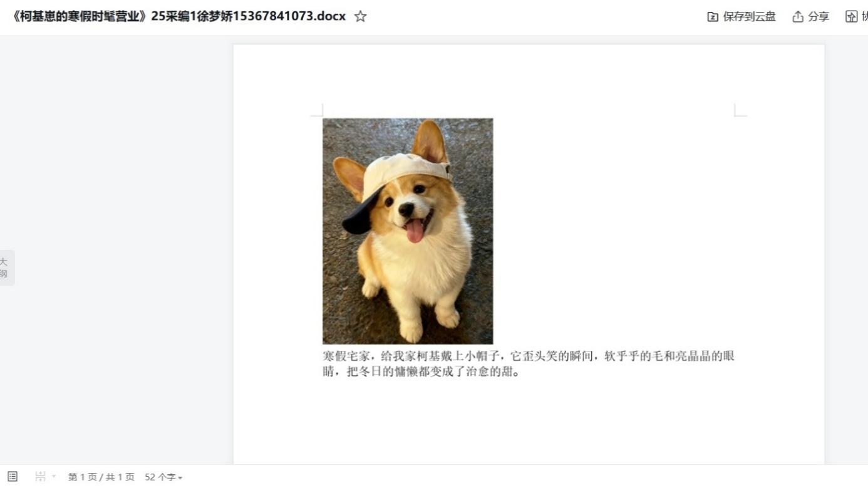Open the 52 个字 word count dropdown
Screen dimensions: 868x488
pos(163,477)
